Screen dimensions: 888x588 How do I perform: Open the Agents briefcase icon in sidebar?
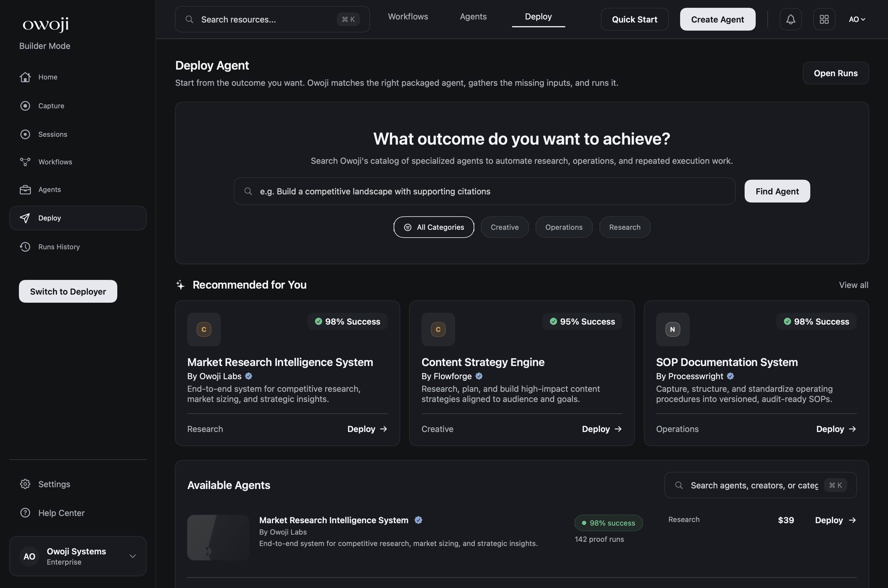[25, 189]
